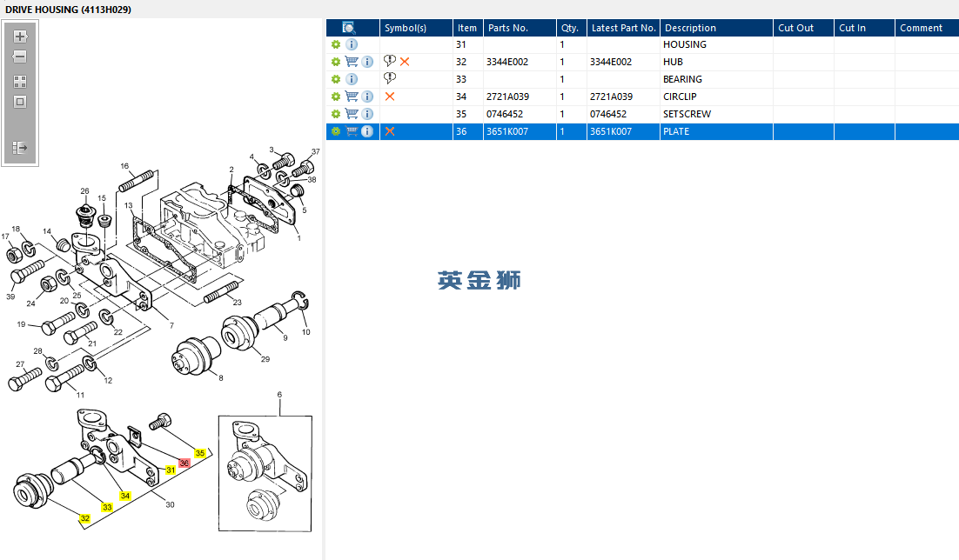
Task: Open info for item 35 SETSCREW
Action: (x=367, y=114)
